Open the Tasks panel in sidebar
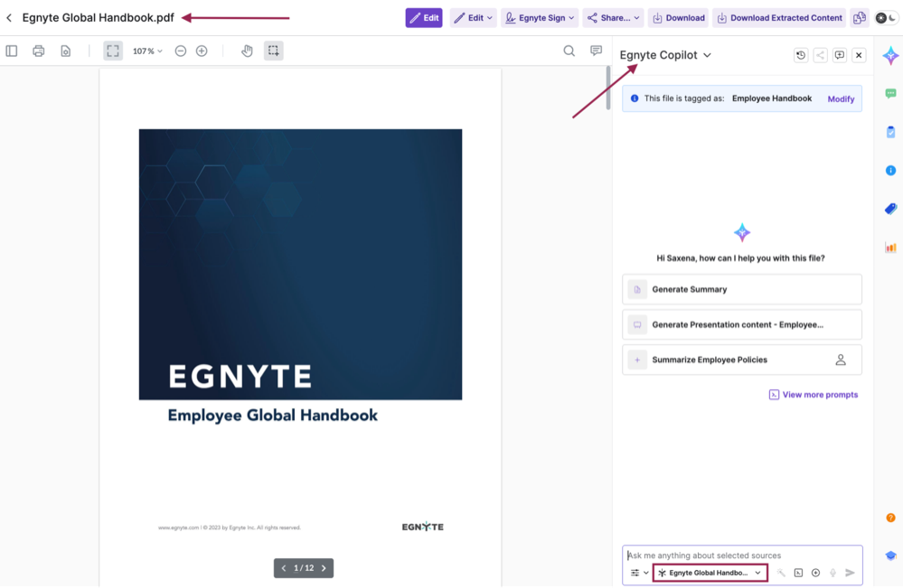This screenshot has width=903, height=588. [890, 131]
